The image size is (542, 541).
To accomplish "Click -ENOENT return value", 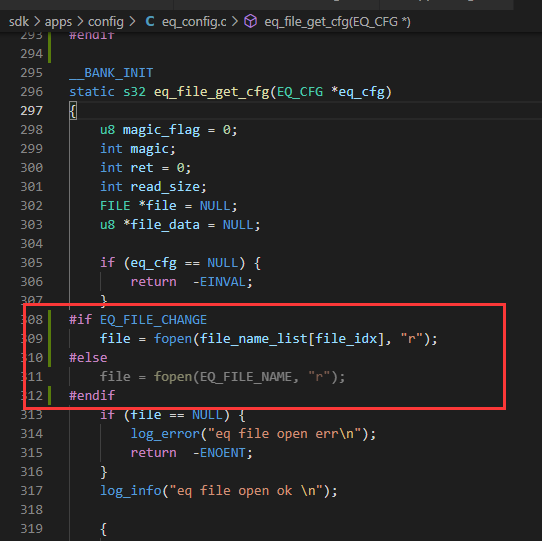I will click(x=219, y=453).
